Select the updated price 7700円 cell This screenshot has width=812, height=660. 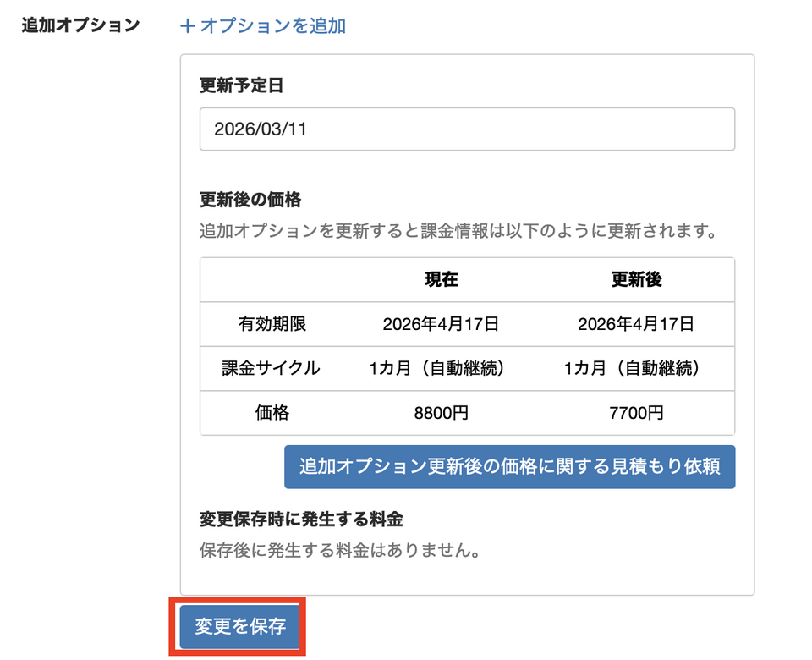click(636, 413)
